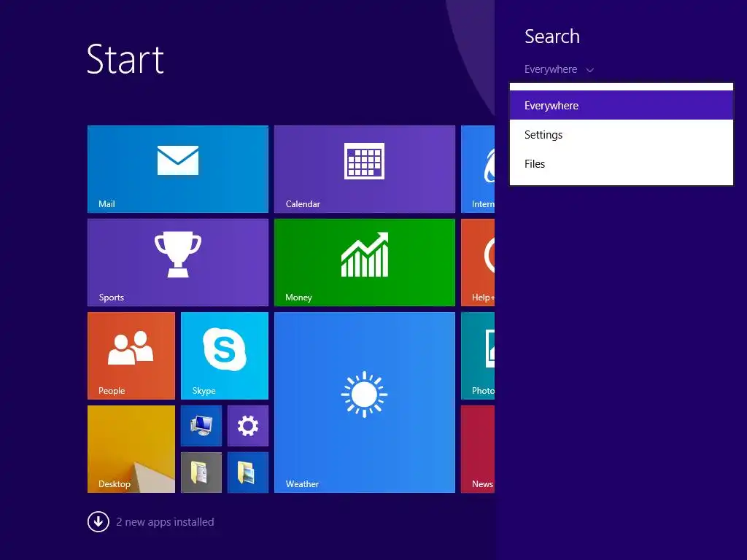Click the Start heading
Image resolution: width=747 pixels, height=560 pixels.
point(125,59)
